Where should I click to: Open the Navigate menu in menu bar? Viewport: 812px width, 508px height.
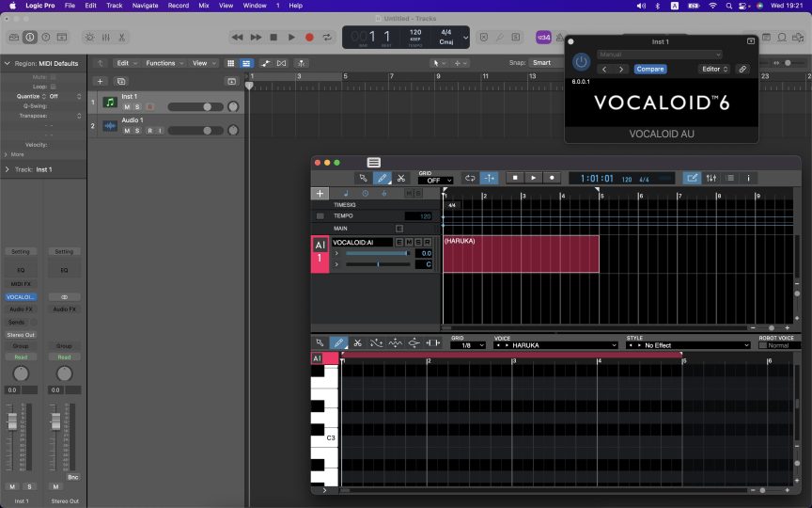point(145,6)
